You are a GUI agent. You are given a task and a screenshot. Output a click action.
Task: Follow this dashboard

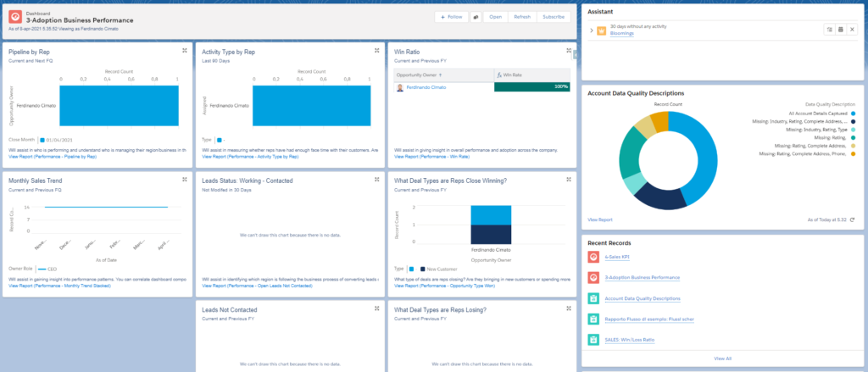click(451, 17)
